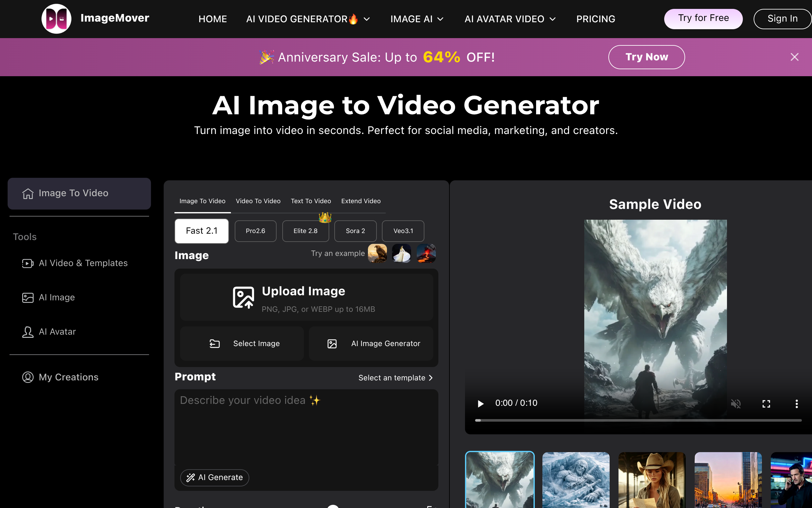812x508 pixels.
Task: Close the Anniversary Sale banner
Action: tap(794, 57)
